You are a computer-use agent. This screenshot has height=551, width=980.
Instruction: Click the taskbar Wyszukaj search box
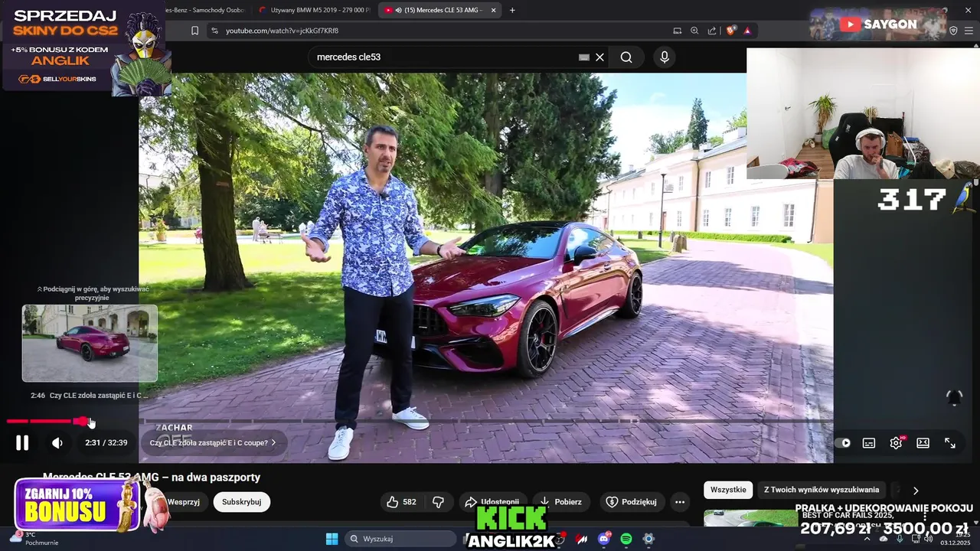coord(400,539)
